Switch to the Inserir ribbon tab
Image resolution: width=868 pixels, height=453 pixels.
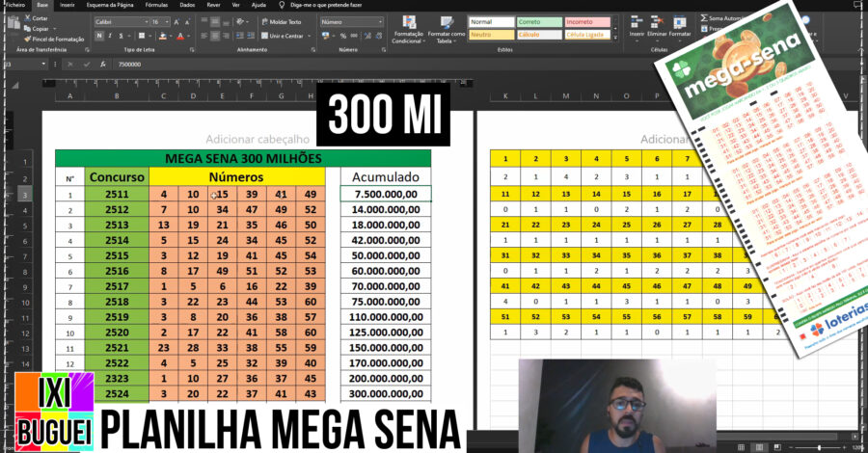coord(68,5)
